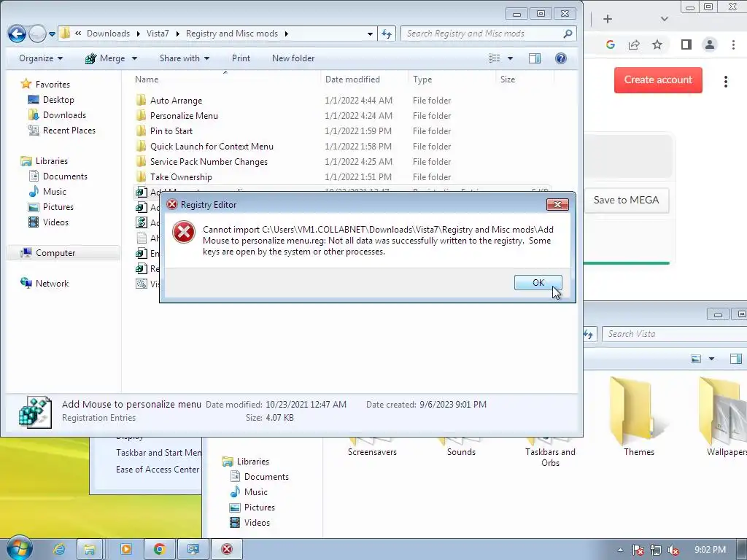This screenshot has height=560, width=747.
Task: Select Favorites in the navigation pane
Action: [x=53, y=85]
